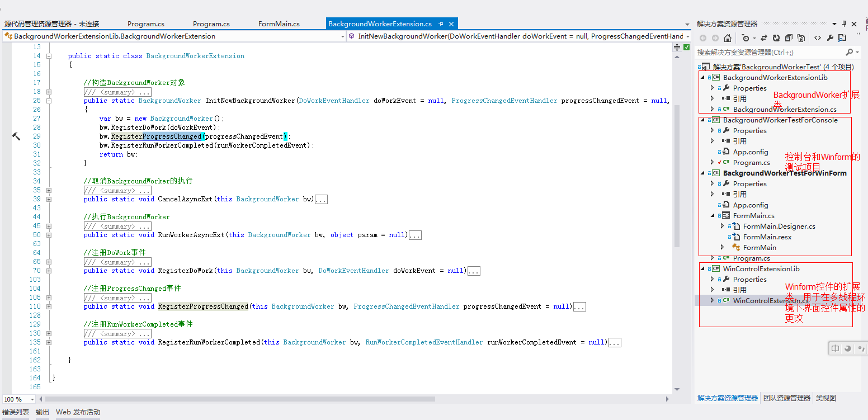Click the collapsed '...' box after RegisterRunWorkerCompleted
868x420 pixels.
coord(615,343)
